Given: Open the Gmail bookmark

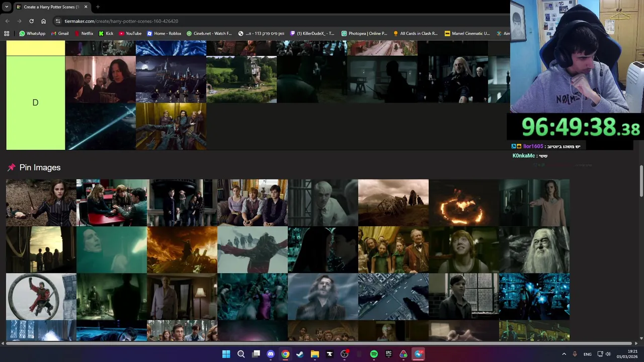Looking at the screenshot, I should tap(60, 34).
